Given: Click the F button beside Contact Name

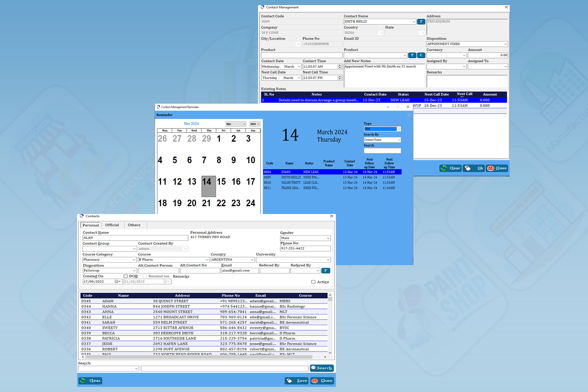Looking at the screenshot, I should pos(421,22).
